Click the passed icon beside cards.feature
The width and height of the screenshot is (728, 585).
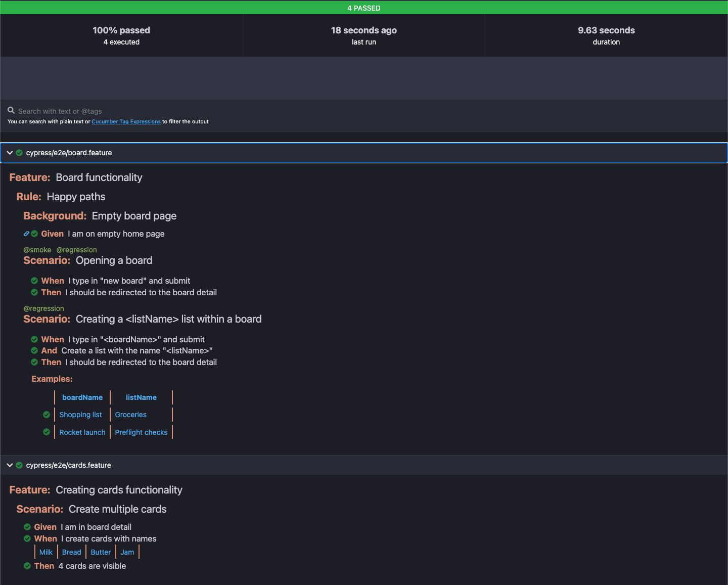[x=19, y=465]
